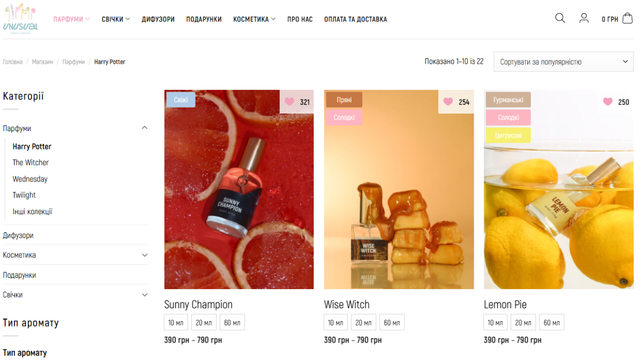Click the Unusual logo in header
The width and height of the screenshot is (643, 364).
(20, 19)
